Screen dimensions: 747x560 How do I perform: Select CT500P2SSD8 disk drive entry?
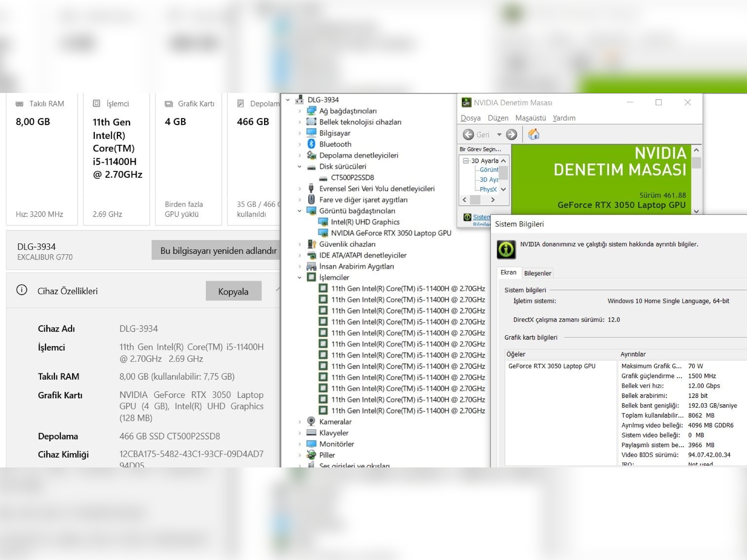pos(352,177)
